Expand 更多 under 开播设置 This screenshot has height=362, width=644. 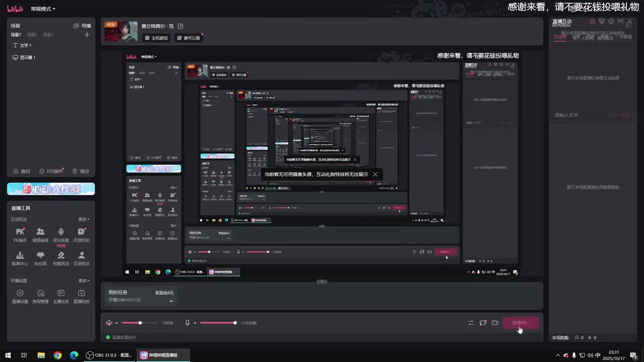coord(84,281)
